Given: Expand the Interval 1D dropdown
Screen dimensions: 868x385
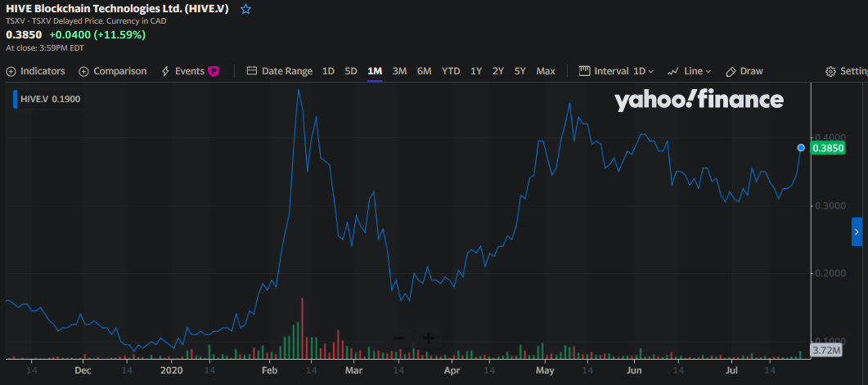Looking at the screenshot, I should [x=617, y=71].
